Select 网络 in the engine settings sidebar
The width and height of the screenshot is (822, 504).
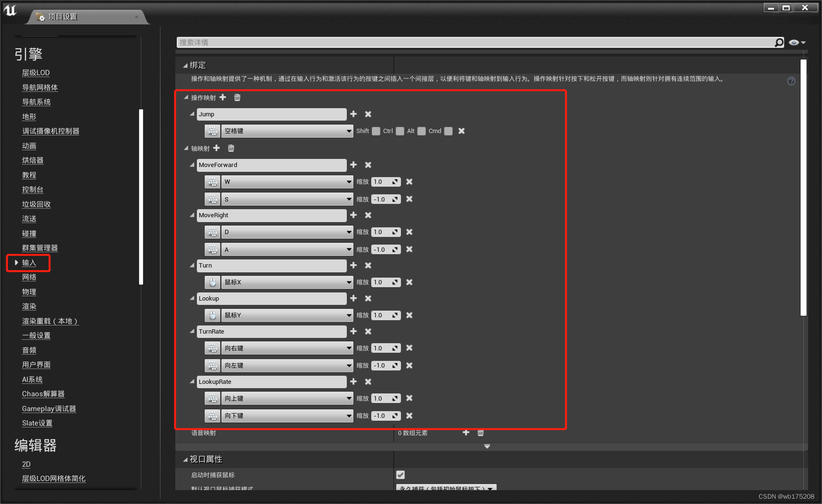tap(30, 277)
